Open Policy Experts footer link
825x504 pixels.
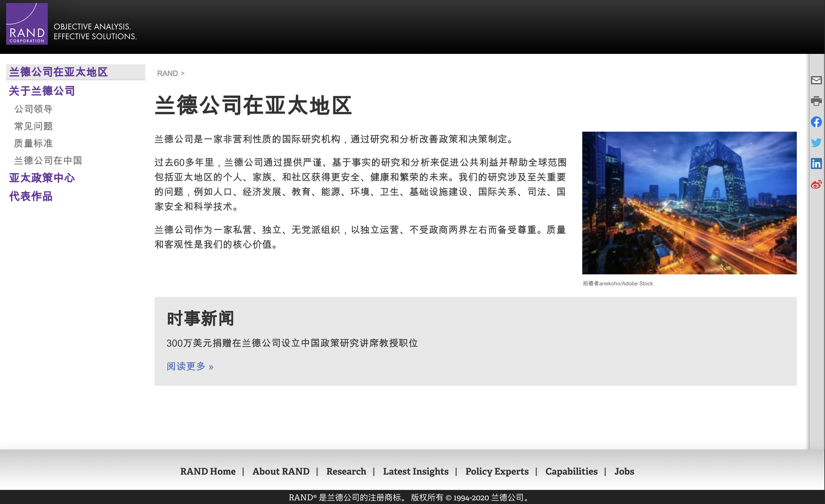point(497,471)
